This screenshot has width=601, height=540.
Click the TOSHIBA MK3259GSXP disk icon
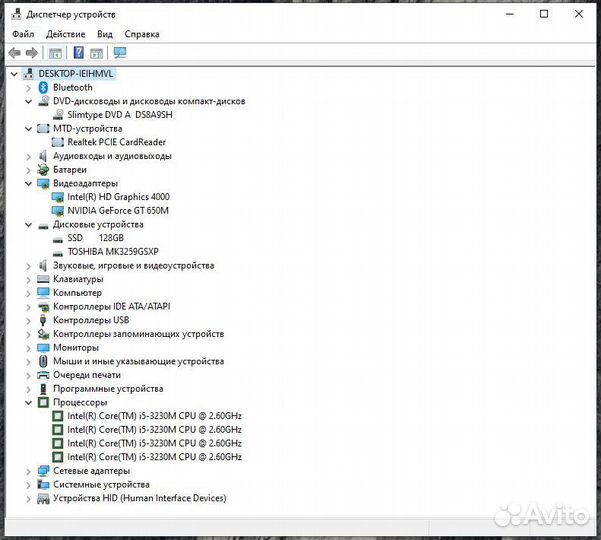(x=58, y=253)
